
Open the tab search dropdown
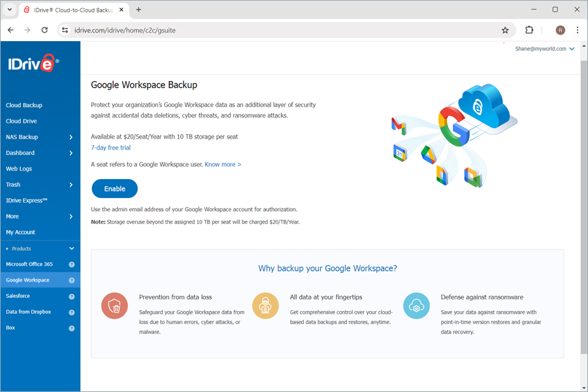point(10,10)
